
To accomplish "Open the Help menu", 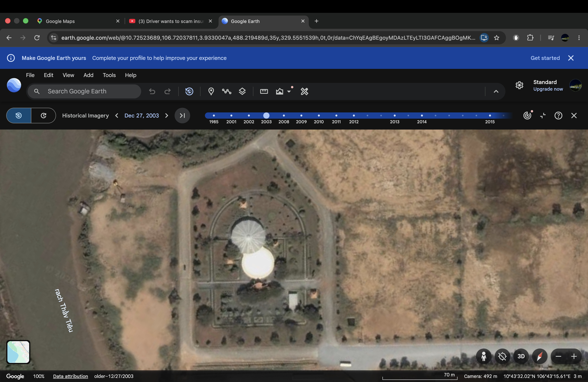I will 130,75.
